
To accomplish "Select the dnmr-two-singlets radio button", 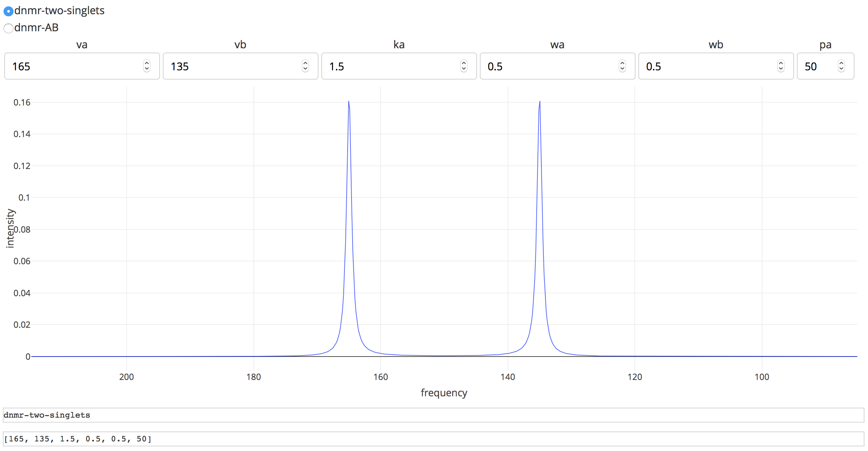I will 9,11.
